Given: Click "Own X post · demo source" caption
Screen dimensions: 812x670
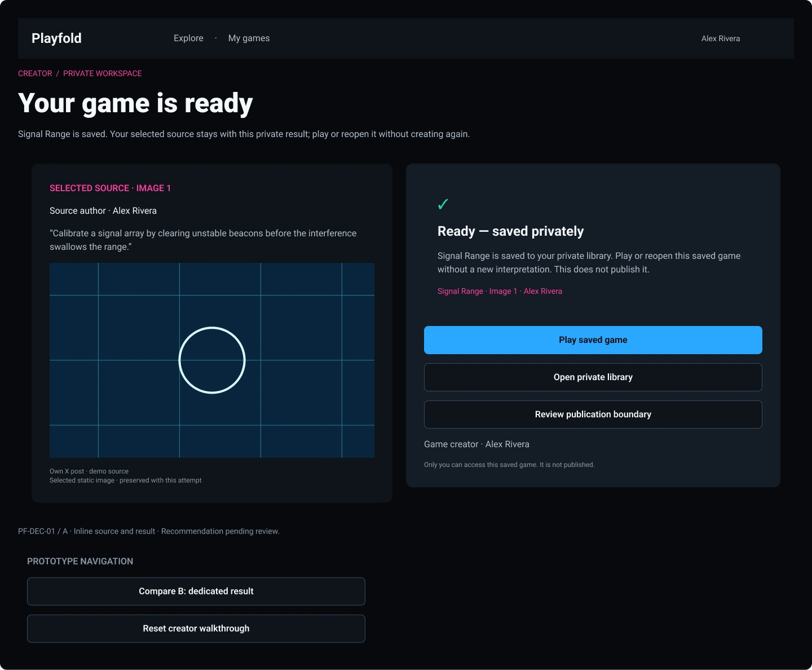Looking at the screenshot, I should [x=89, y=471].
